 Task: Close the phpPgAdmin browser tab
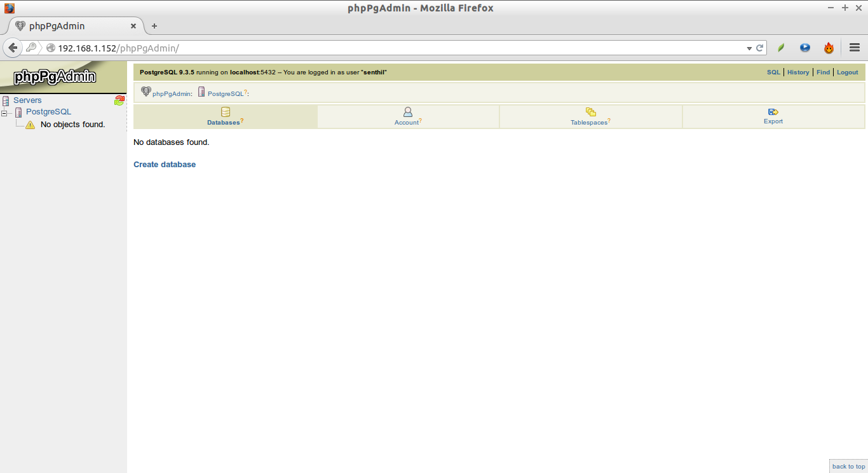click(133, 26)
